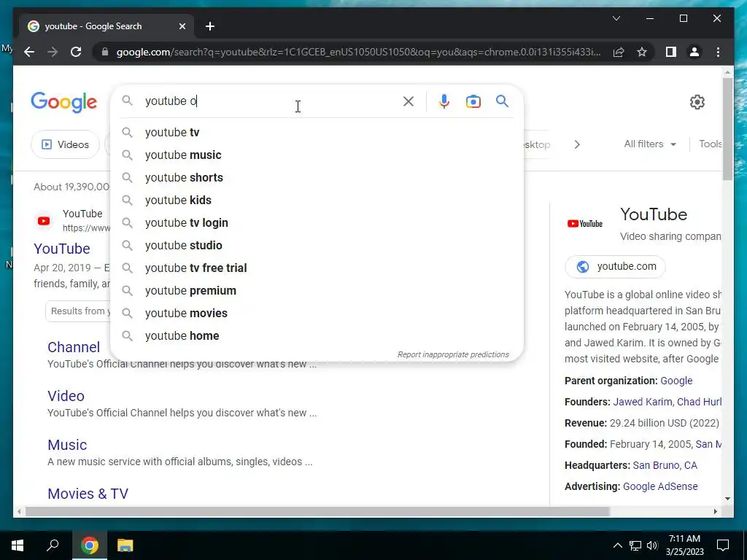Select suggestion youtube movies
Viewport: 747px width, 560px height.
click(x=317, y=314)
